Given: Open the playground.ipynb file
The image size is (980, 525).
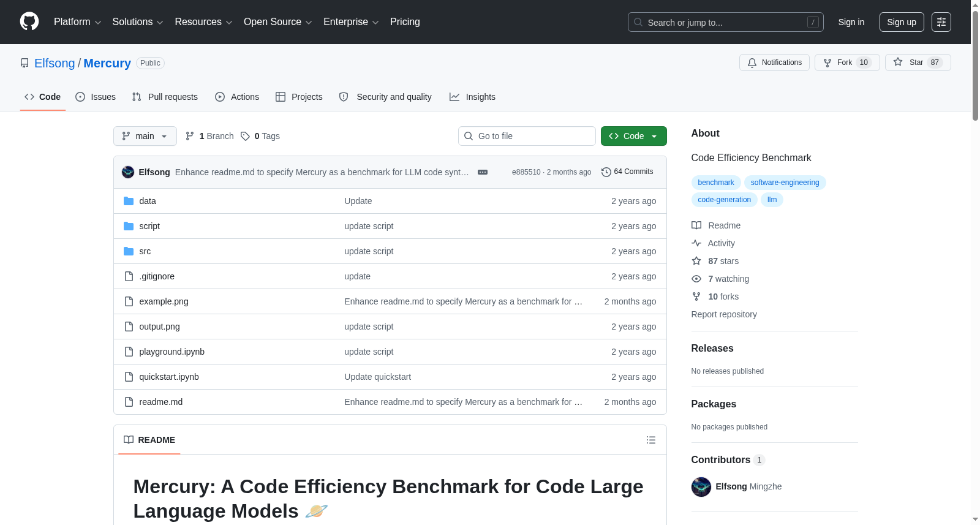Looking at the screenshot, I should point(172,352).
